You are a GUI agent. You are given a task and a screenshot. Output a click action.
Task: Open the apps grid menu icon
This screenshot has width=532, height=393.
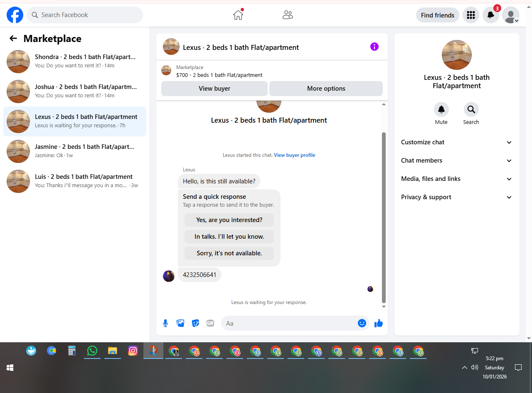point(471,15)
